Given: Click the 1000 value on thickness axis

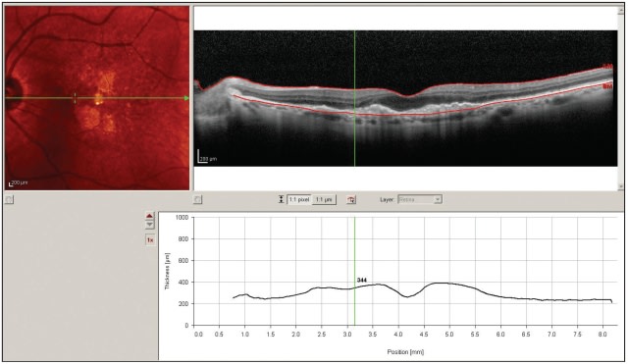Looking at the screenshot, I should point(182,218).
